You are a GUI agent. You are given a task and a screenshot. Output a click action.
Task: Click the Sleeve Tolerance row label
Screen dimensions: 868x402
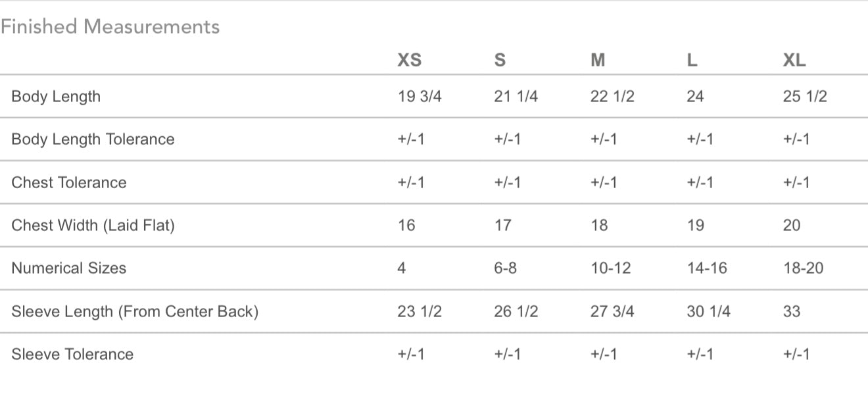(72, 355)
